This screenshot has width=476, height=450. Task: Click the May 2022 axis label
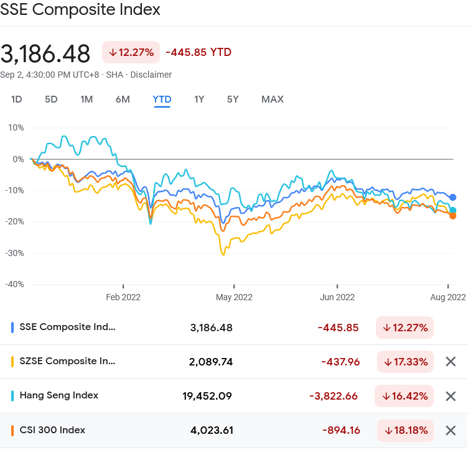[234, 297]
